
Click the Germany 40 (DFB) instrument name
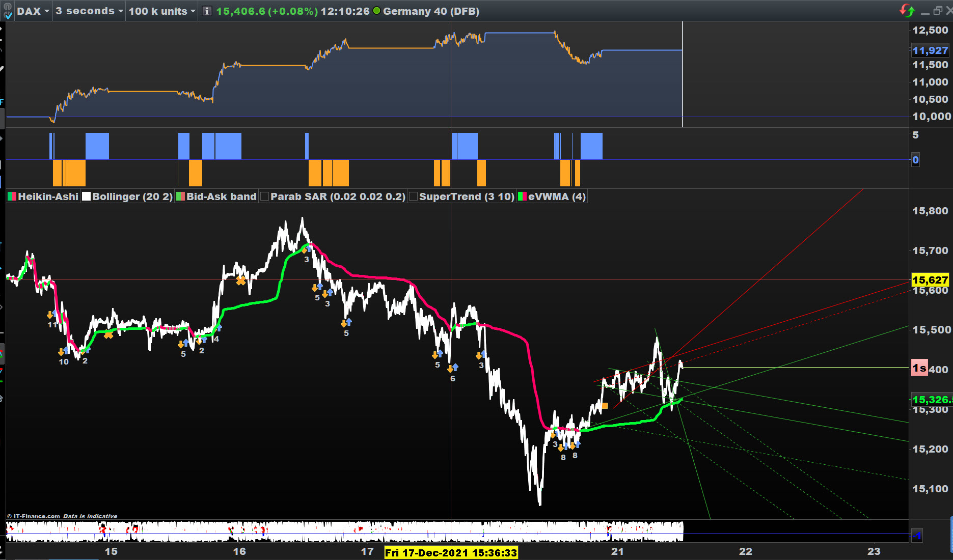(431, 11)
